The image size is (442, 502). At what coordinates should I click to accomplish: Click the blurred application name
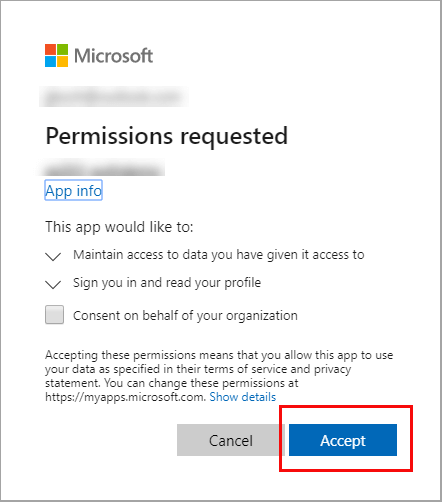102,168
